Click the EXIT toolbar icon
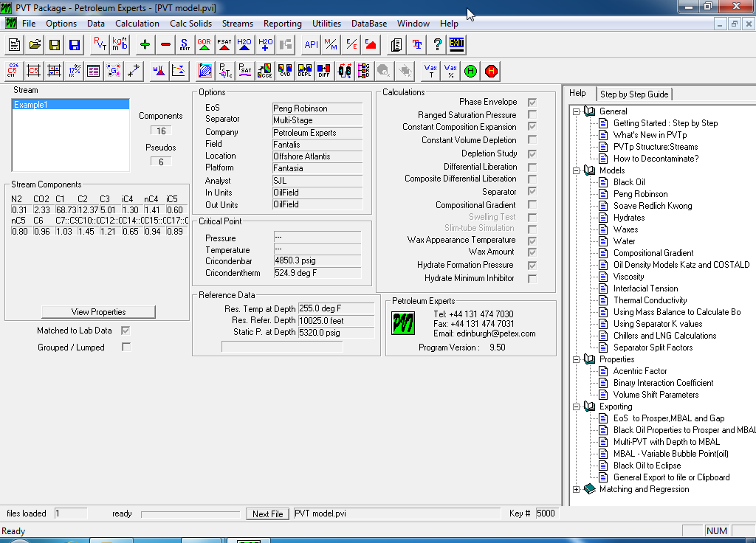This screenshot has height=543, width=756. (x=456, y=45)
